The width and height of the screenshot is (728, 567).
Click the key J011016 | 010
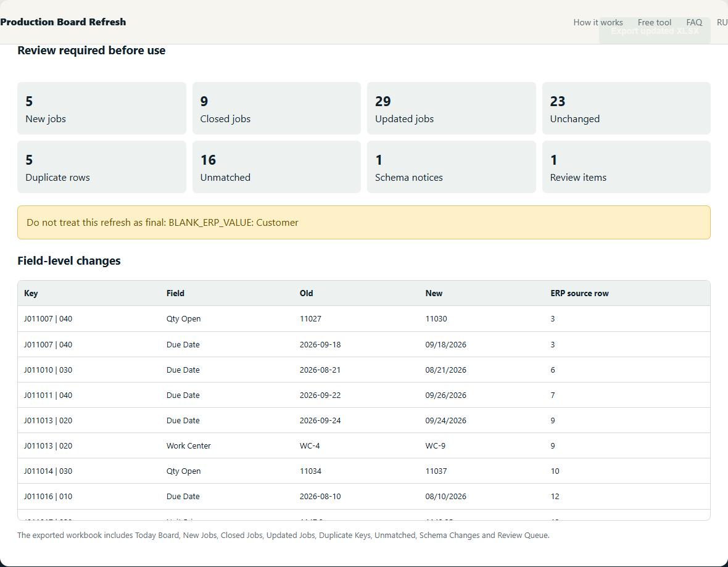pyautogui.click(x=48, y=497)
